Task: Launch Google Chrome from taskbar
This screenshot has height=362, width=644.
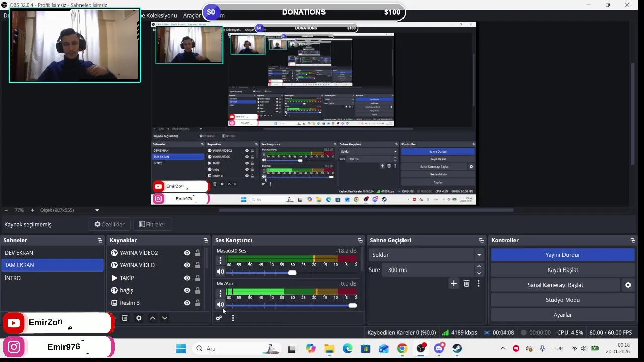Action: pos(402,348)
